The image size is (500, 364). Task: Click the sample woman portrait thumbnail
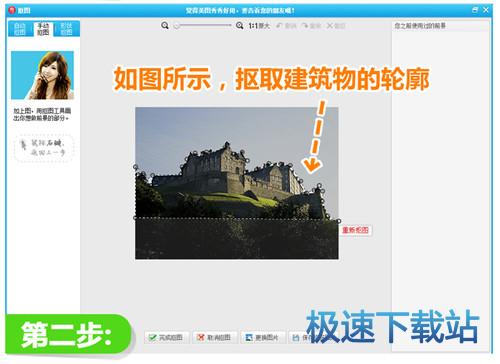point(42,75)
